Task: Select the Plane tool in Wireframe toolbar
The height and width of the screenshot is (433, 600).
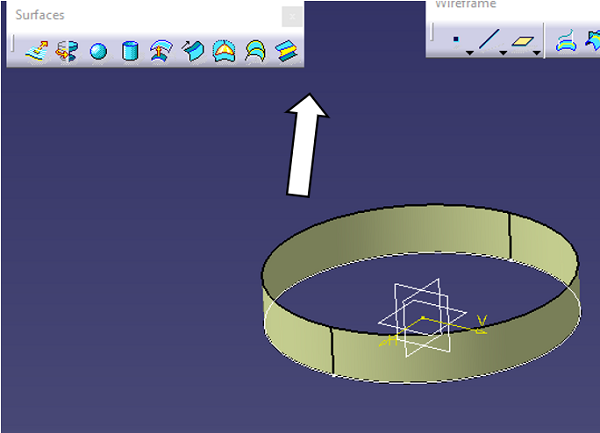Action: pyautogui.click(x=523, y=41)
